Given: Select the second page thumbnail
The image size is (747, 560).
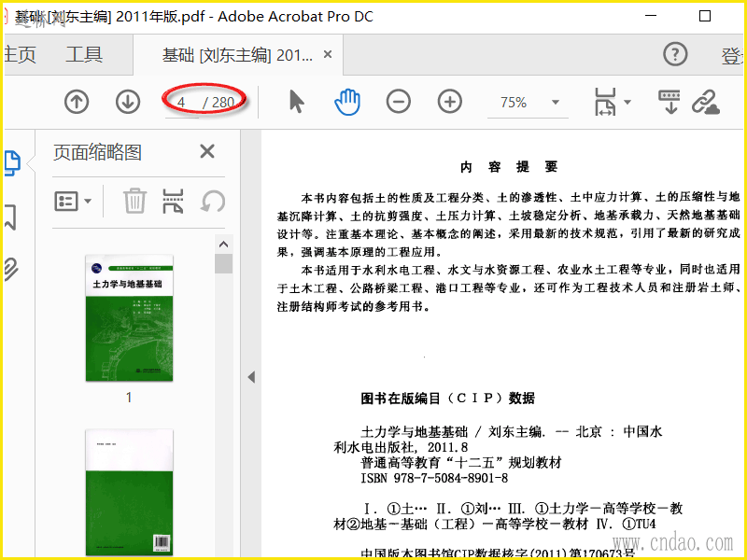Looking at the screenshot, I should [129, 493].
